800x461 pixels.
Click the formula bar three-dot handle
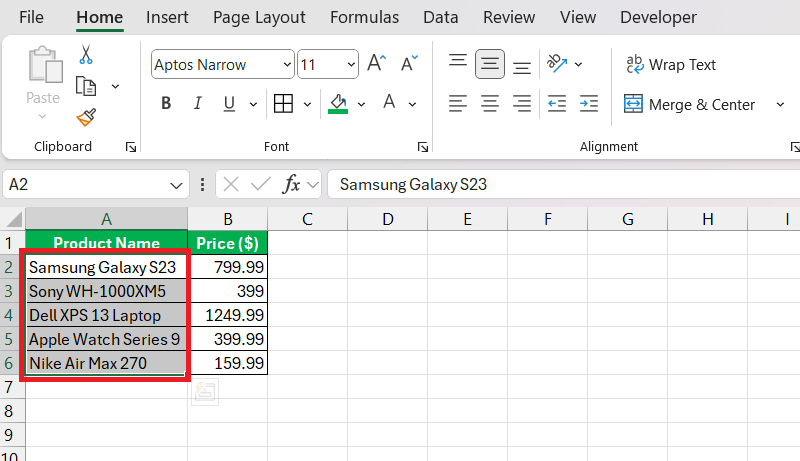tap(203, 184)
